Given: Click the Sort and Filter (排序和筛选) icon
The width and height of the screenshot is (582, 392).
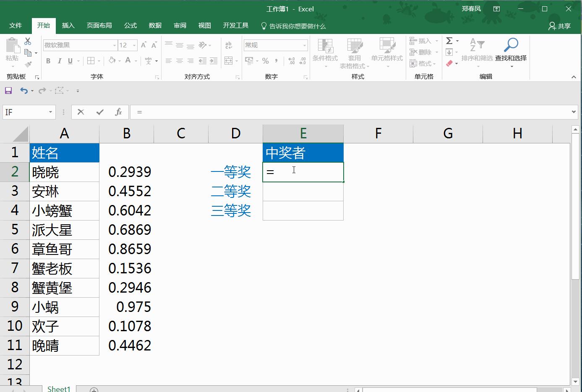Looking at the screenshot, I should pyautogui.click(x=477, y=50).
